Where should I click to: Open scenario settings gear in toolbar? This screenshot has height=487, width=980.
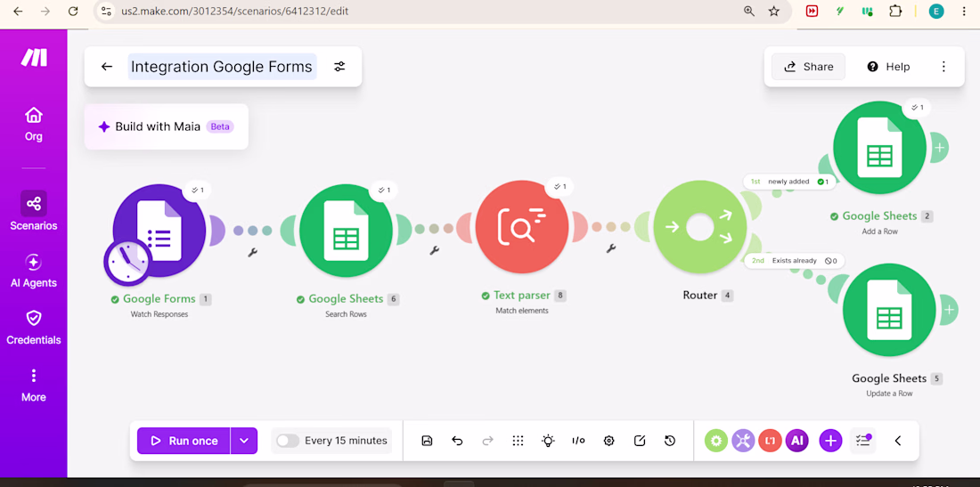click(608, 441)
